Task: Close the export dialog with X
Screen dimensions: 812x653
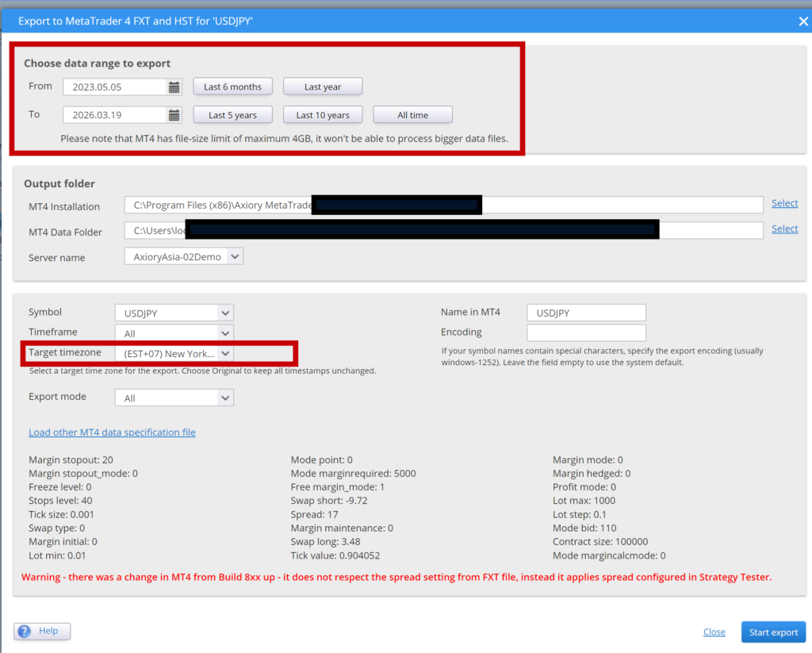Action: 802,21
